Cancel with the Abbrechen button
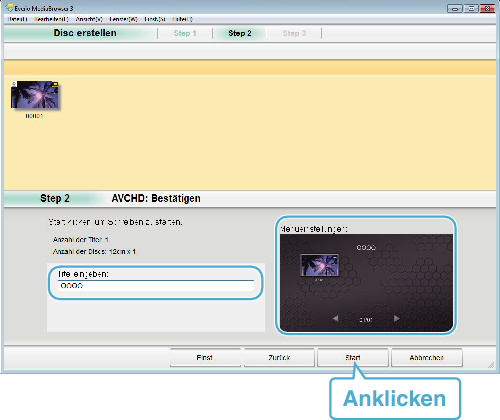Viewport: 500px width, 420px height. tap(427, 358)
